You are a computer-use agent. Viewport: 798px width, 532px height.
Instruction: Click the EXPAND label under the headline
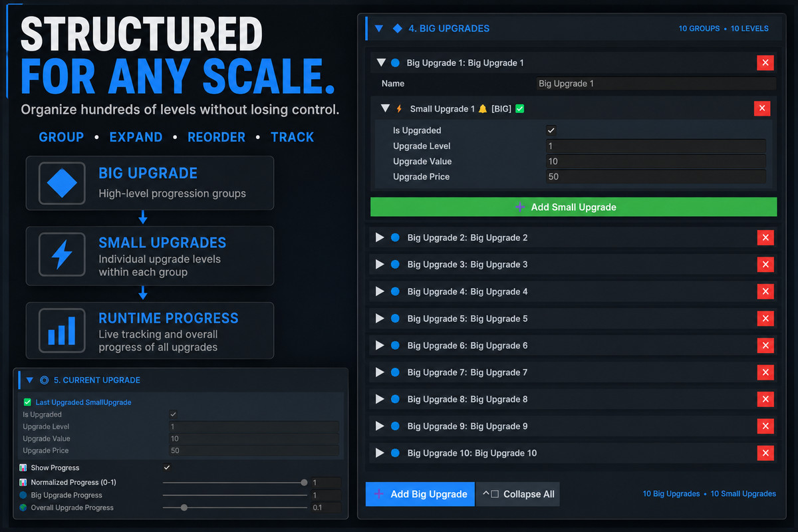click(x=136, y=137)
